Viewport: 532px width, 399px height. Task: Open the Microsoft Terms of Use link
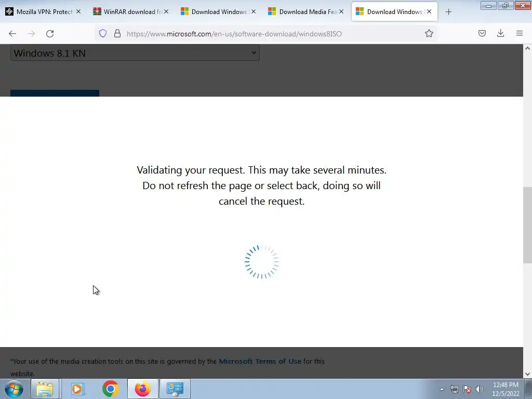pos(260,362)
